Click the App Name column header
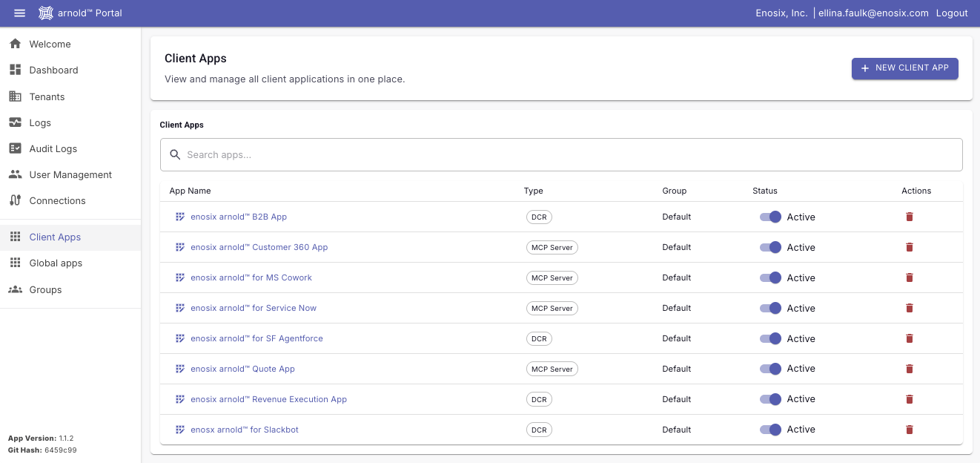 (x=190, y=191)
